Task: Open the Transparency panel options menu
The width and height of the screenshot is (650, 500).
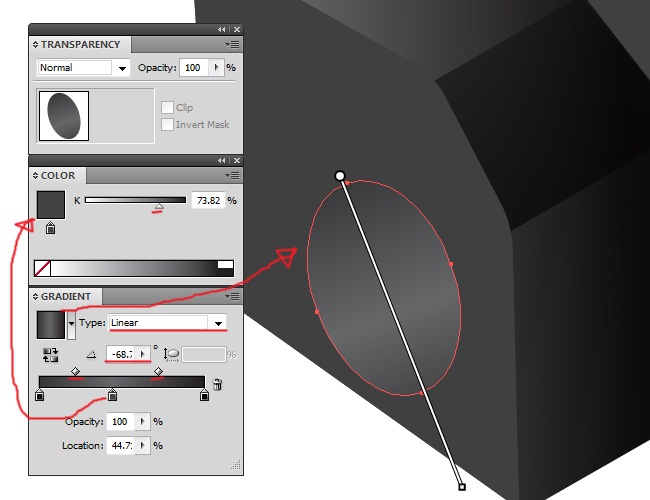Action: 233,44
